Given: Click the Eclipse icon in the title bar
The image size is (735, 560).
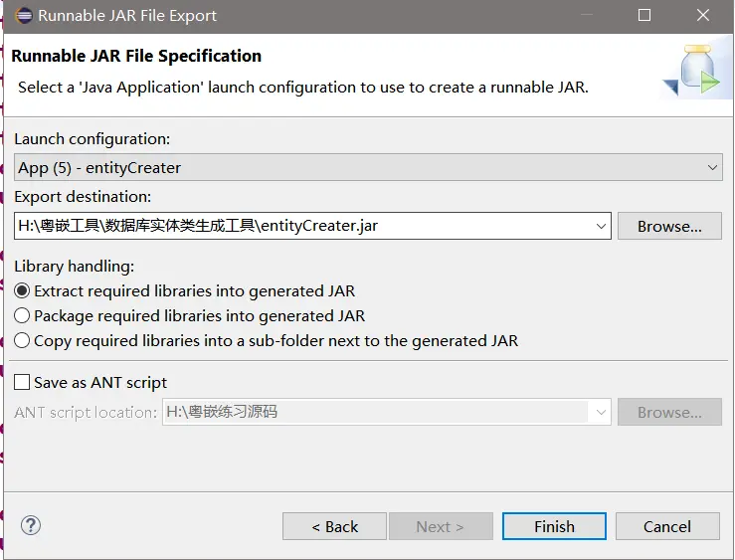Looking at the screenshot, I should (23, 16).
